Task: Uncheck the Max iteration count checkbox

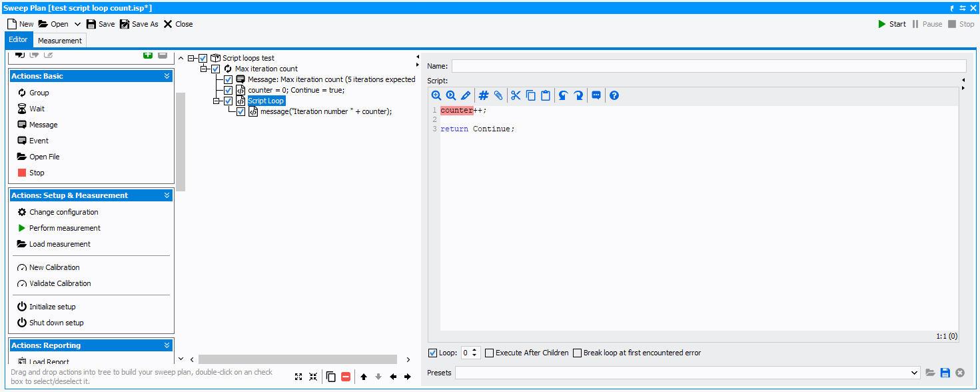Action: [x=216, y=69]
